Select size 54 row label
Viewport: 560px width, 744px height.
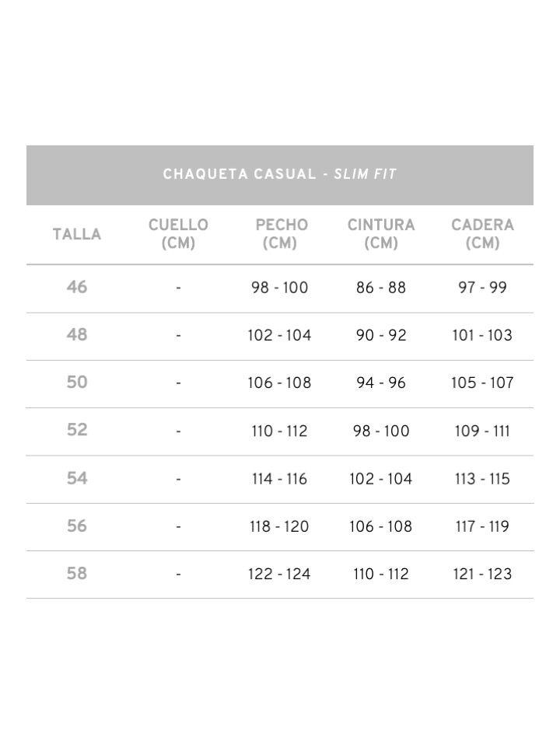[x=77, y=479]
